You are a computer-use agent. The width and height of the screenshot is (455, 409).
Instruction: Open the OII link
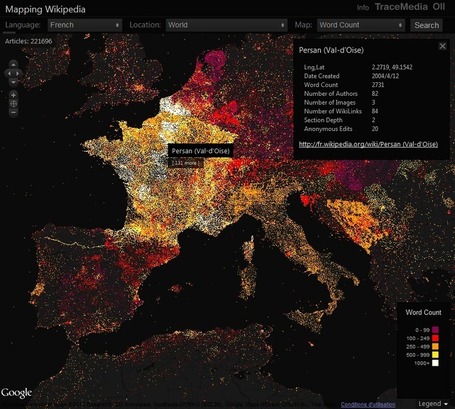(x=439, y=7)
